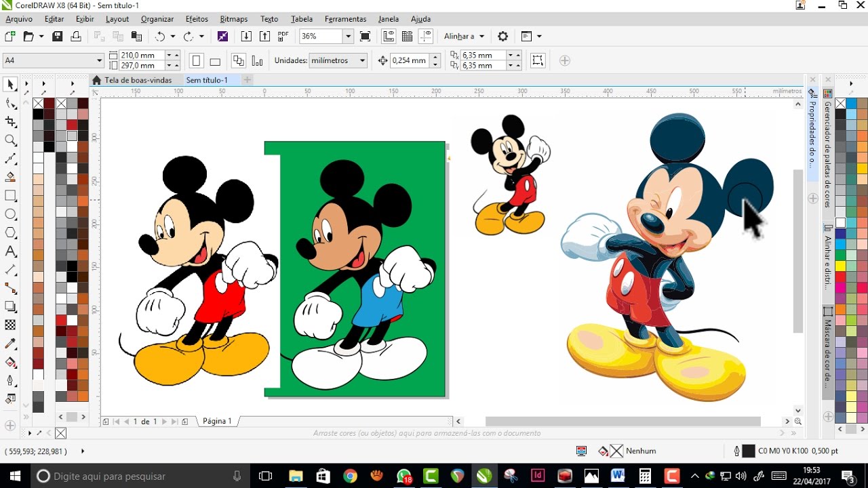
Task: Click the Print icon
Action: point(76,36)
